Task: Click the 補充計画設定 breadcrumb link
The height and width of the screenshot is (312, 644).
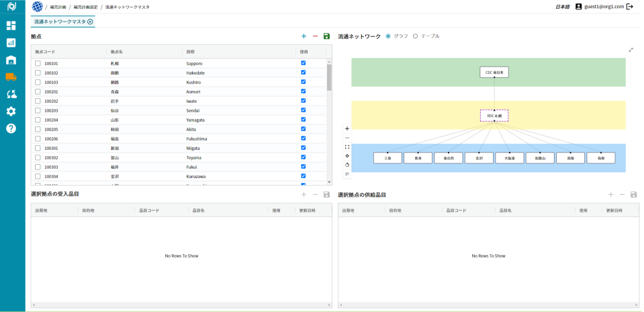Action: click(85, 7)
